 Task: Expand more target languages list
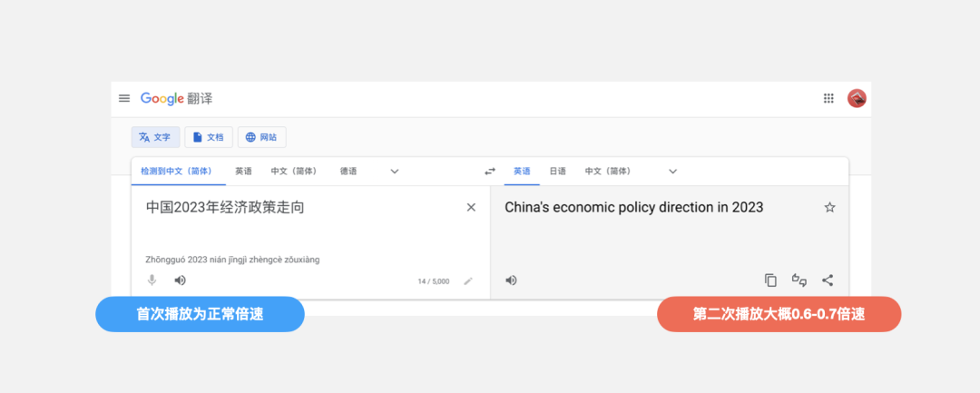(x=672, y=172)
